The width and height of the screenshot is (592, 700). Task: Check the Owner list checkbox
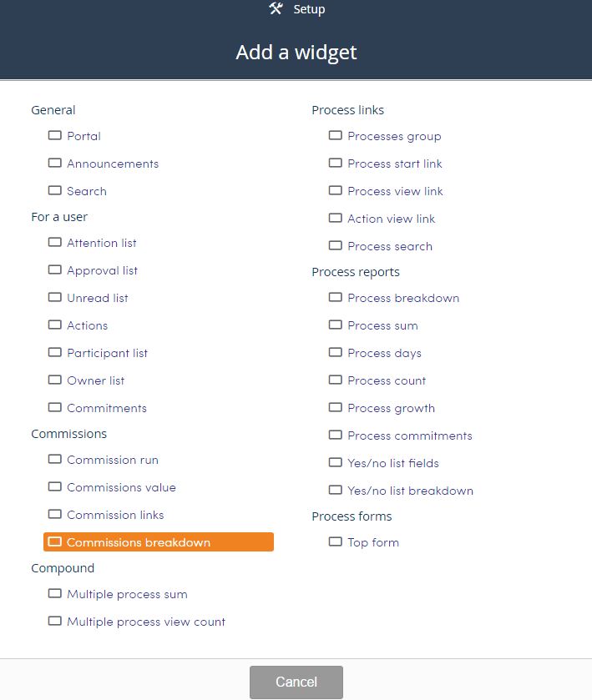(x=55, y=380)
